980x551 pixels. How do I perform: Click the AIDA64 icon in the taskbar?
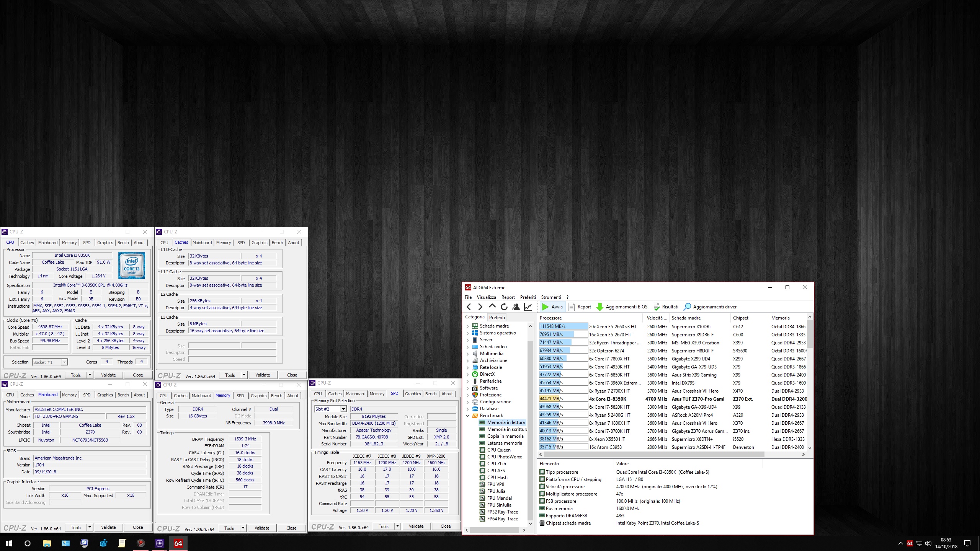click(x=178, y=543)
